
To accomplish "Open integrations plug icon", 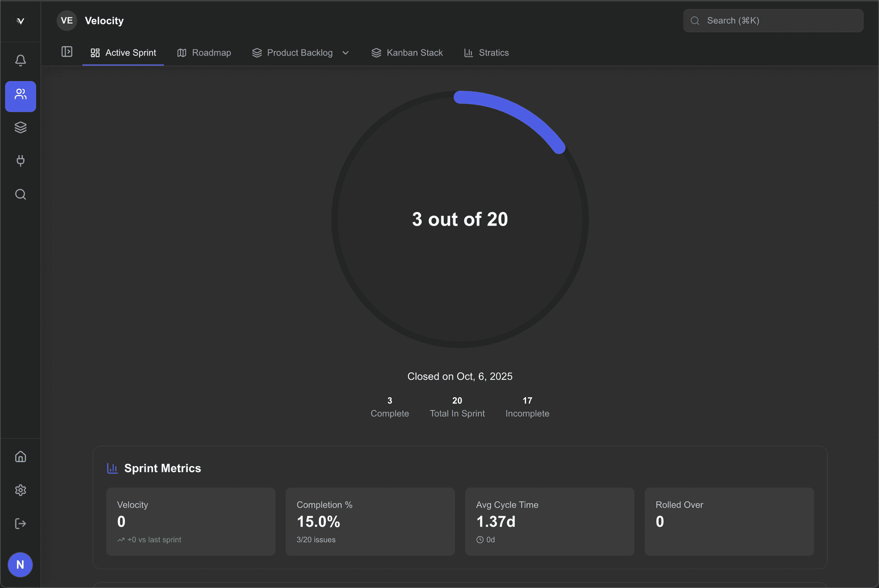I will pyautogui.click(x=20, y=161).
